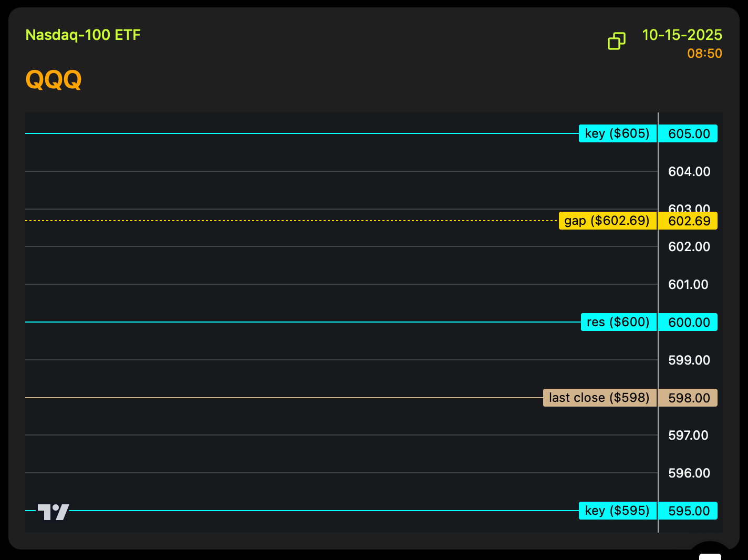The height and width of the screenshot is (560, 748).
Task: Select the res ($600) level label
Action: pyautogui.click(x=618, y=322)
